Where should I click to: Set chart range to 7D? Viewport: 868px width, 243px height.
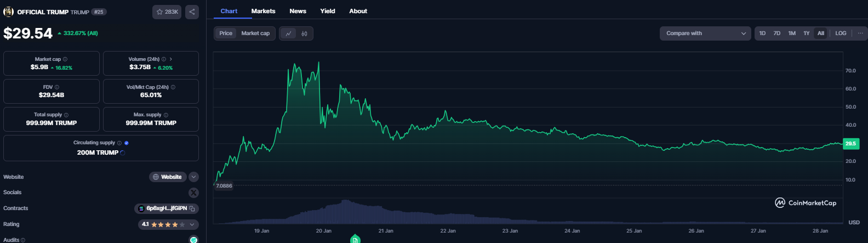[776, 33]
